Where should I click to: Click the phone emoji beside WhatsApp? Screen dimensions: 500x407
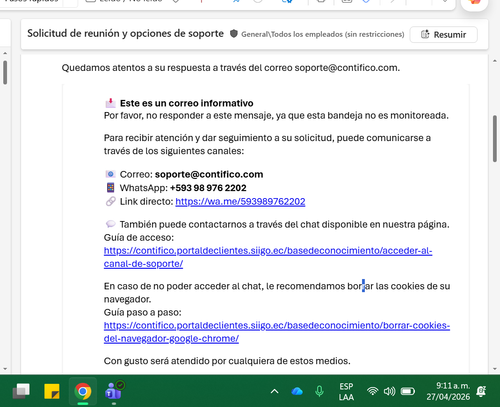click(110, 188)
